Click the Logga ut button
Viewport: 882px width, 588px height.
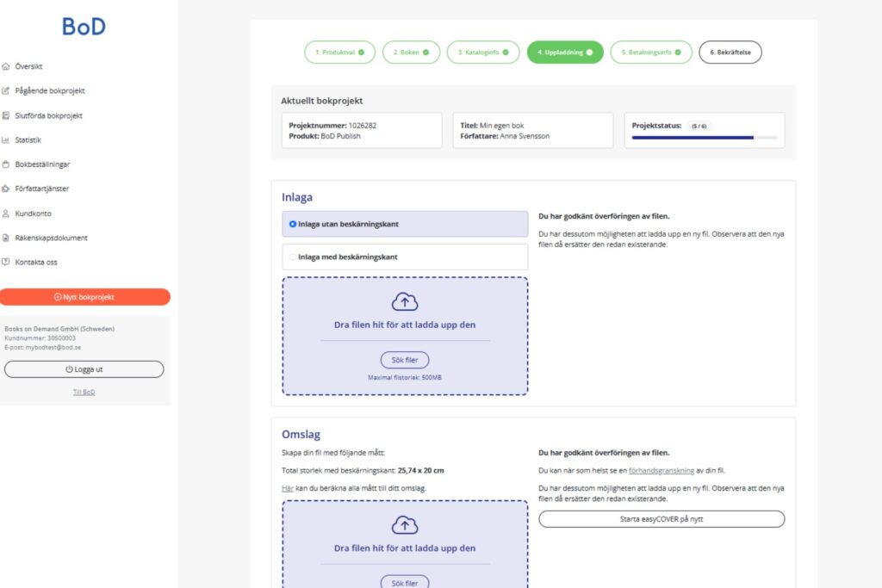pyautogui.click(x=84, y=369)
